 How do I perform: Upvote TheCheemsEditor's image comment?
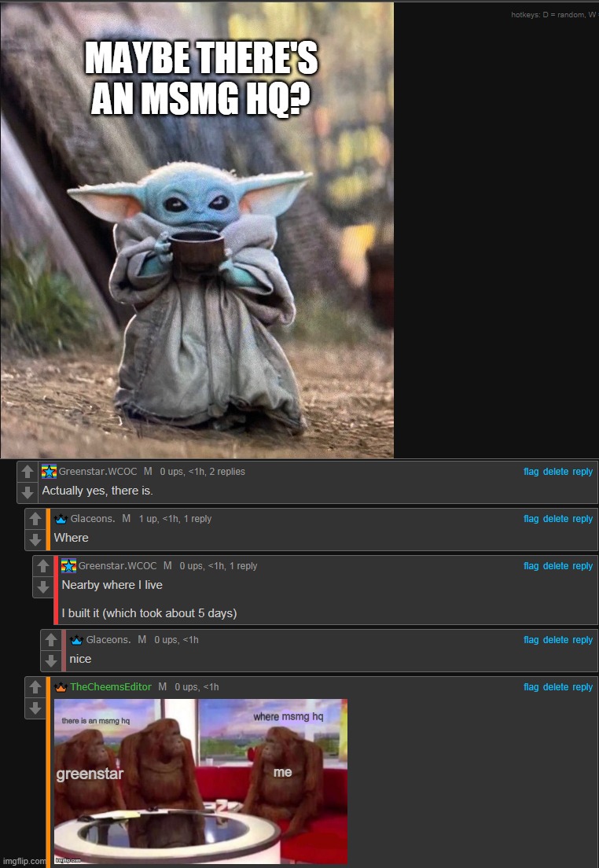pos(35,687)
